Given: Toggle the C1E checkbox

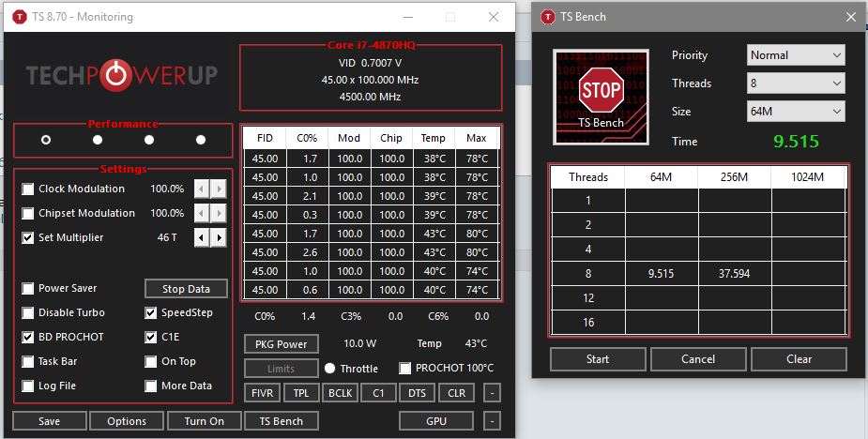Looking at the screenshot, I should (x=150, y=337).
